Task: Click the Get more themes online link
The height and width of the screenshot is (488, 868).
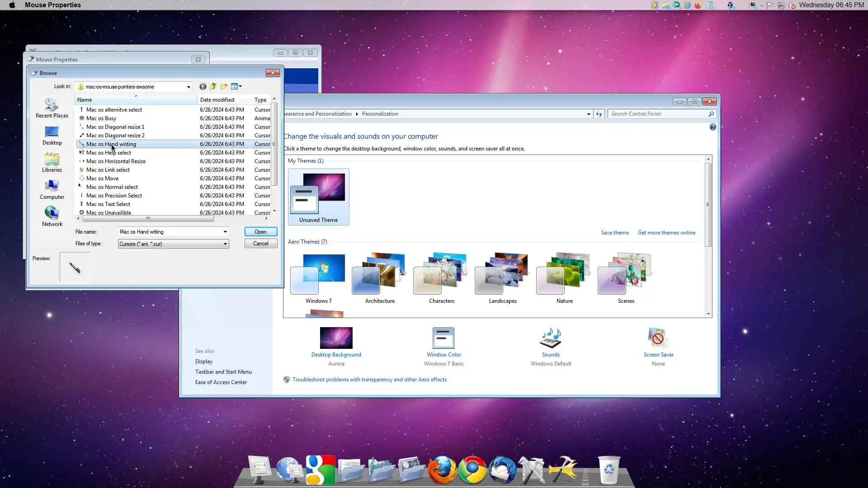Action: (x=666, y=233)
